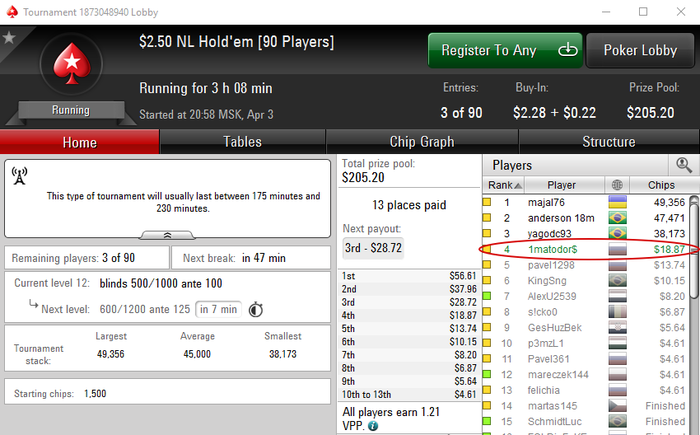Click the green status square beside mareczek144
The image size is (700, 435).
(x=487, y=374)
